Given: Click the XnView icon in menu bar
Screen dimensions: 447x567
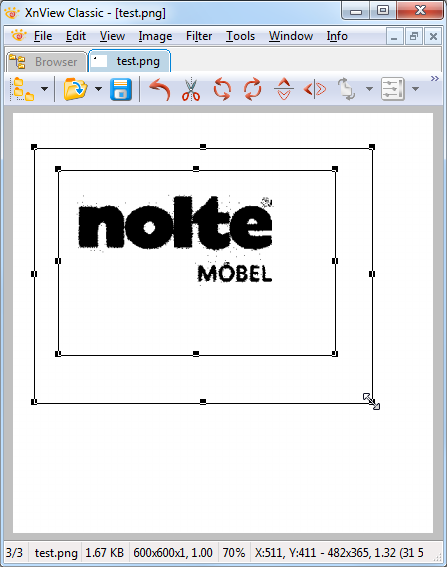Looking at the screenshot, I should point(18,35).
